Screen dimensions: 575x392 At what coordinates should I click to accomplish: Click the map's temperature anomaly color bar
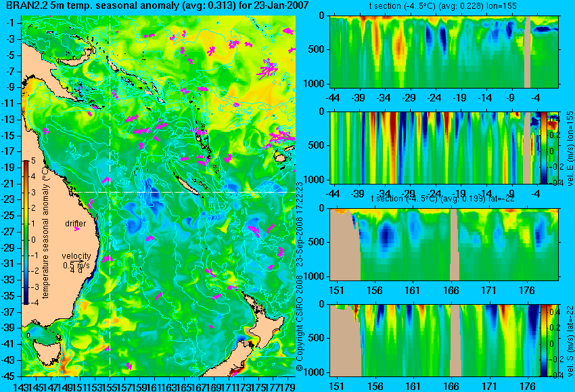pyautogui.click(x=26, y=232)
